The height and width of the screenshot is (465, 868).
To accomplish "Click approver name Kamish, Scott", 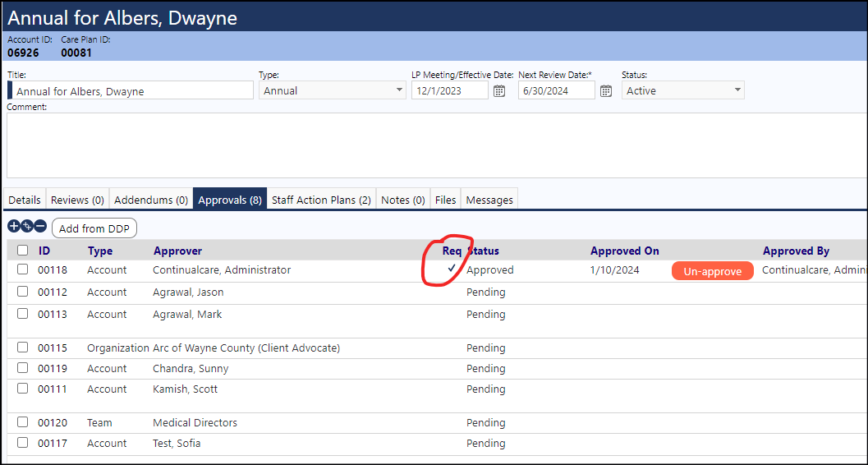I will tap(185, 389).
